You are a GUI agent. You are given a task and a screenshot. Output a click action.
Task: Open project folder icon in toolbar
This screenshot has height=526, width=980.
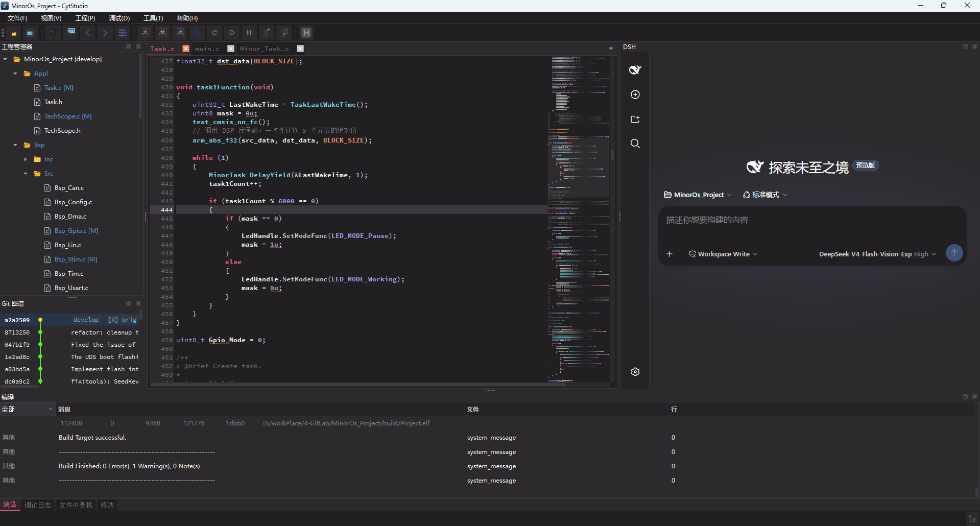click(14, 33)
